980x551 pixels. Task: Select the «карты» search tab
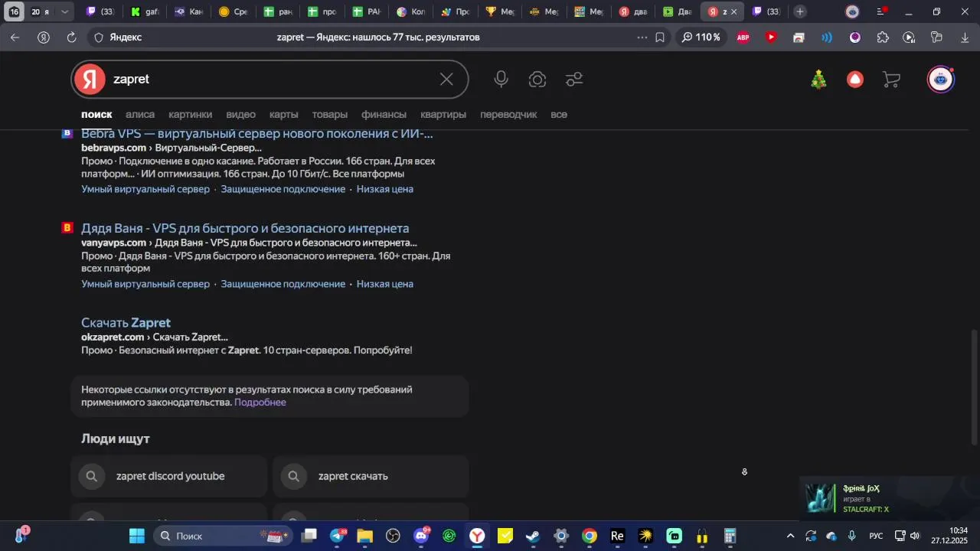[284, 114]
